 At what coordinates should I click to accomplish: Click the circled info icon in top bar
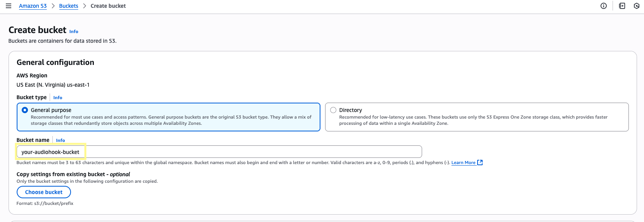(604, 6)
